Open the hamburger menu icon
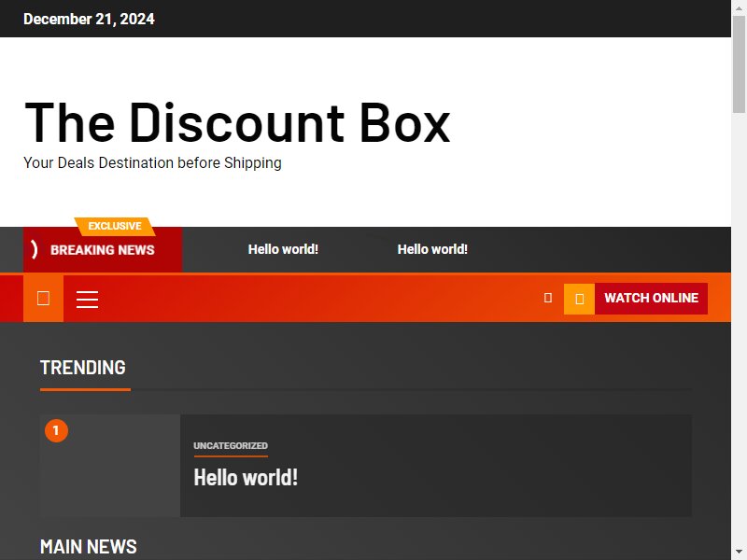The image size is (747, 560). 87,299
